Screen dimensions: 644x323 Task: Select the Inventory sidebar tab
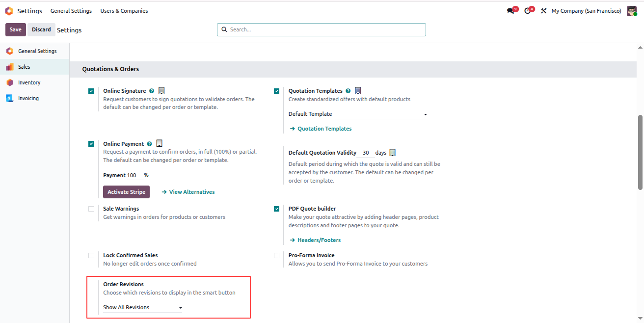34,82
